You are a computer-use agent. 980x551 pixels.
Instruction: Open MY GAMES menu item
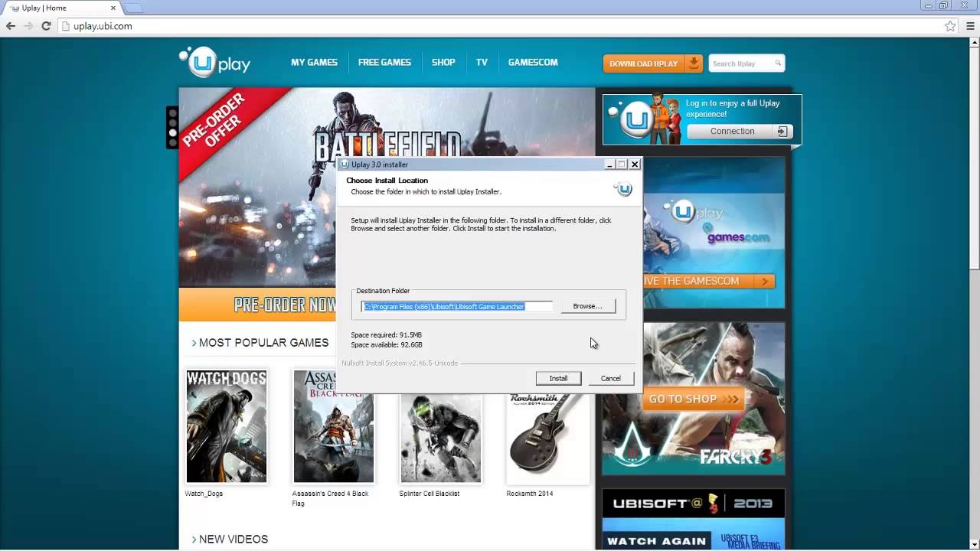coord(314,63)
